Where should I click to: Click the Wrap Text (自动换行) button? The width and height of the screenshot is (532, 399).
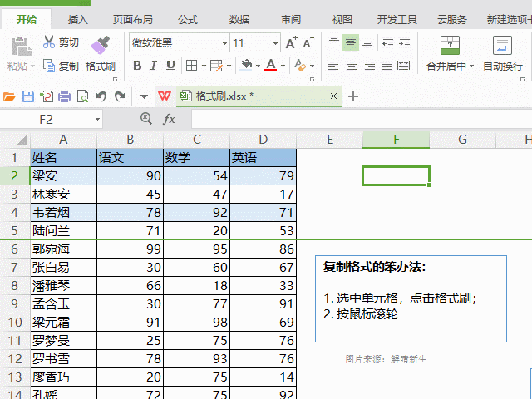point(502,52)
